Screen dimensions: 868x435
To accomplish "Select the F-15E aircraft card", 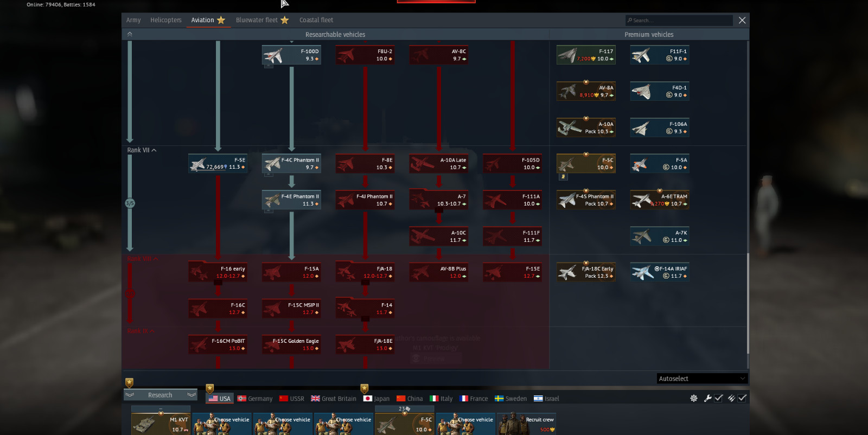I will point(513,272).
